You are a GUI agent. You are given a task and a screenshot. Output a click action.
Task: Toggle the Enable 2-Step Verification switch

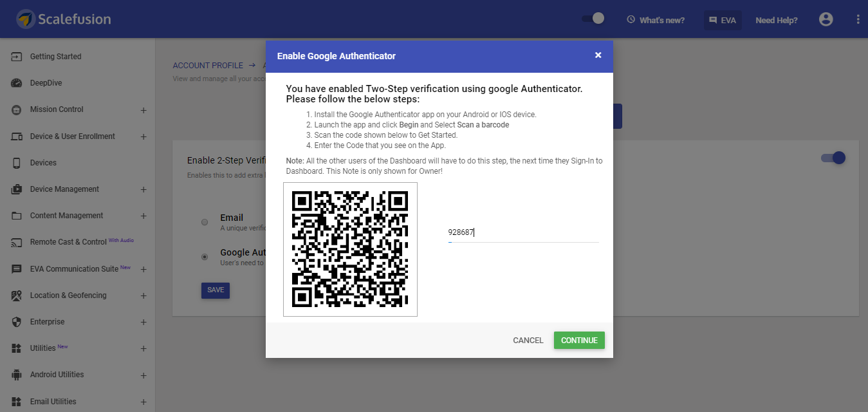pos(833,158)
